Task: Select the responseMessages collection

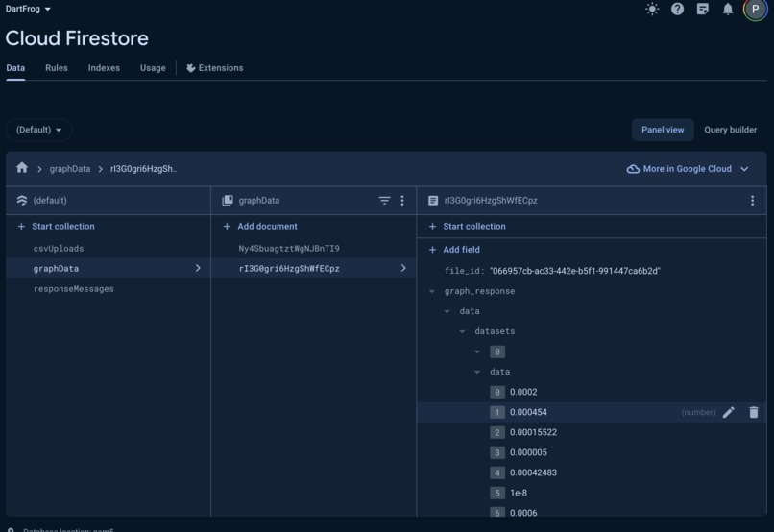Action: [74, 289]
